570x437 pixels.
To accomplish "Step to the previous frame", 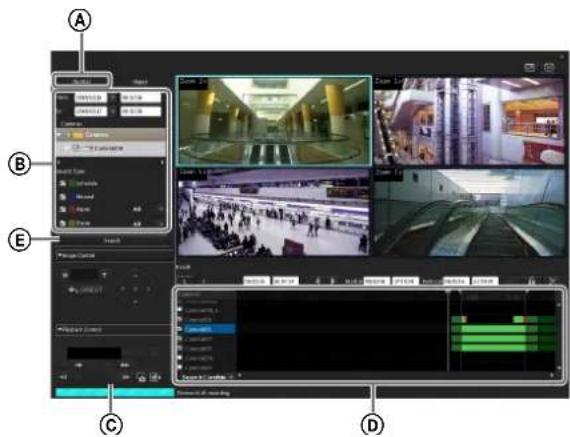I will [63, 377].
